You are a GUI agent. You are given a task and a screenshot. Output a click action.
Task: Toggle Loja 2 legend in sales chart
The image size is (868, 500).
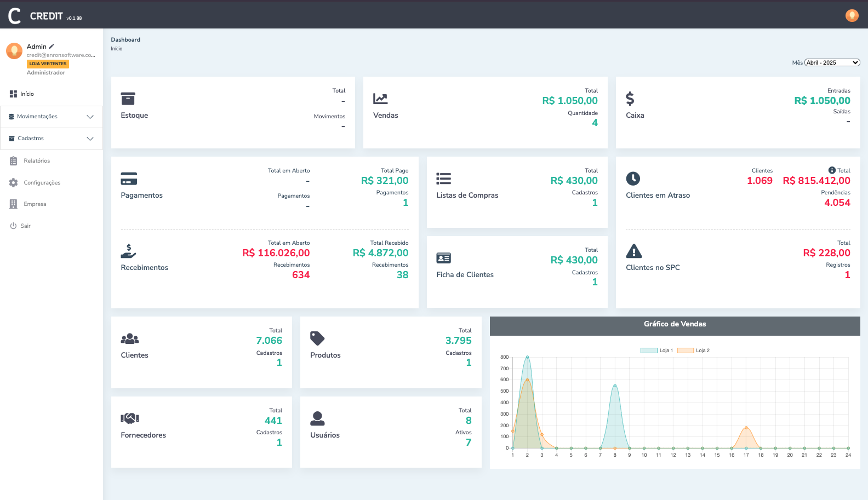click(693, 350)
